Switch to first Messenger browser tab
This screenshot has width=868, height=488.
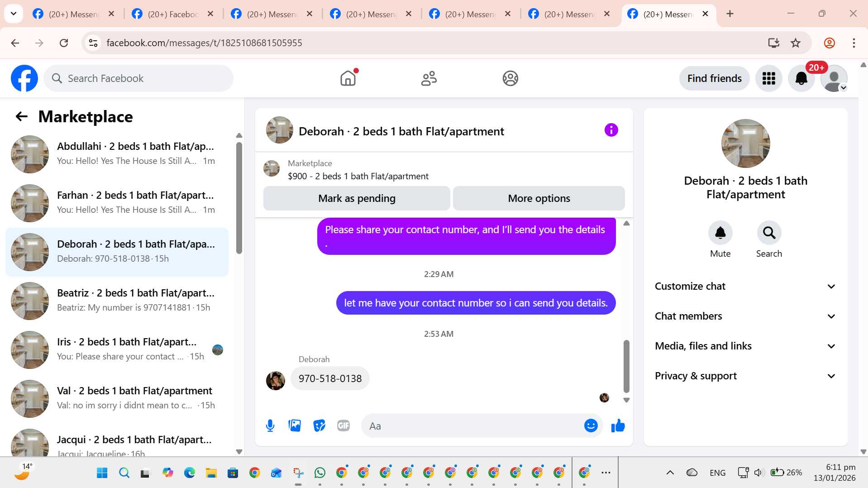(x=73, y=14)
